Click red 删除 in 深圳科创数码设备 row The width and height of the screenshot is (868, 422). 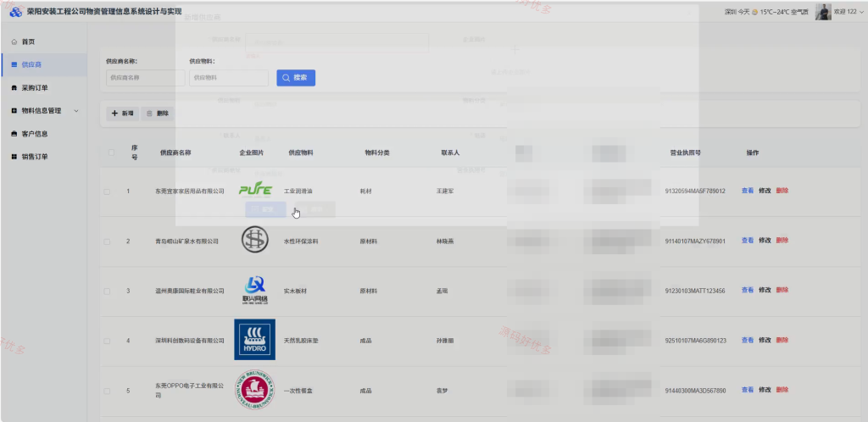click(x=782, y=340)
